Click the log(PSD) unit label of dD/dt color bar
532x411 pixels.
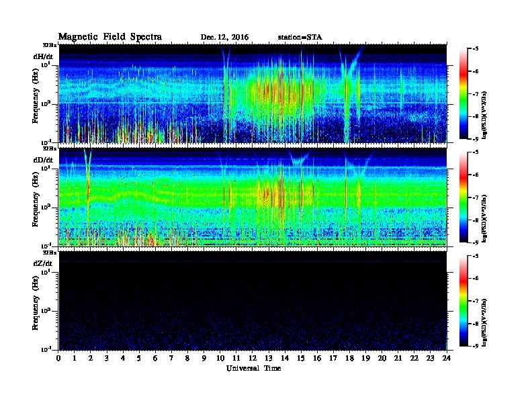click(484, 219)
